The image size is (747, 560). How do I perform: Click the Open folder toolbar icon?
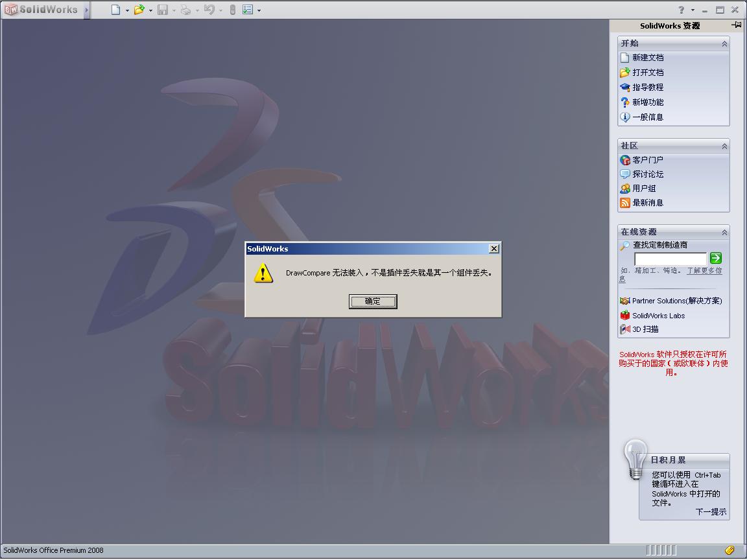coord(139,10)
